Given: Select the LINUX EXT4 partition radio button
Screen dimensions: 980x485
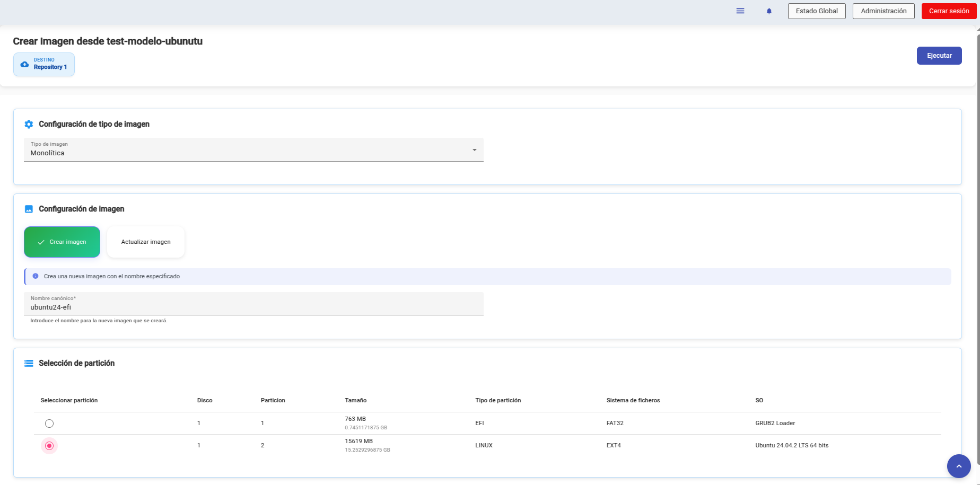Looking at the screenshot, I should 49,446.
